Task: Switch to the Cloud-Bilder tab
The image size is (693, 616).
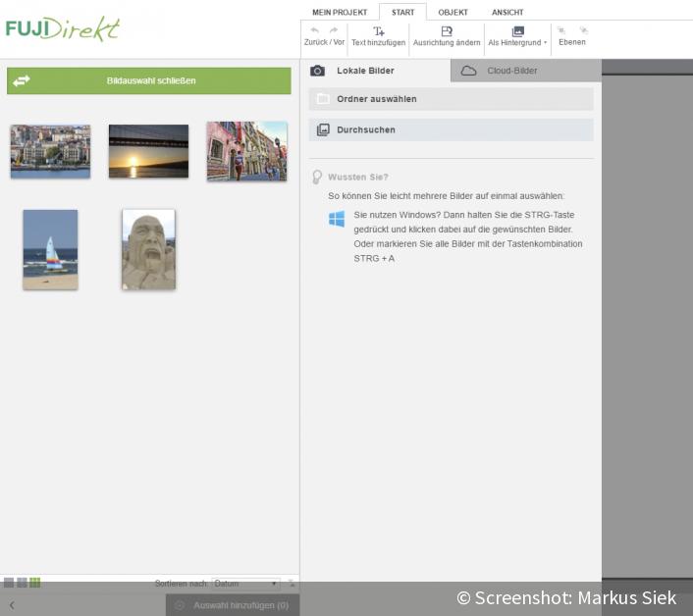Action: pos(526,71)
